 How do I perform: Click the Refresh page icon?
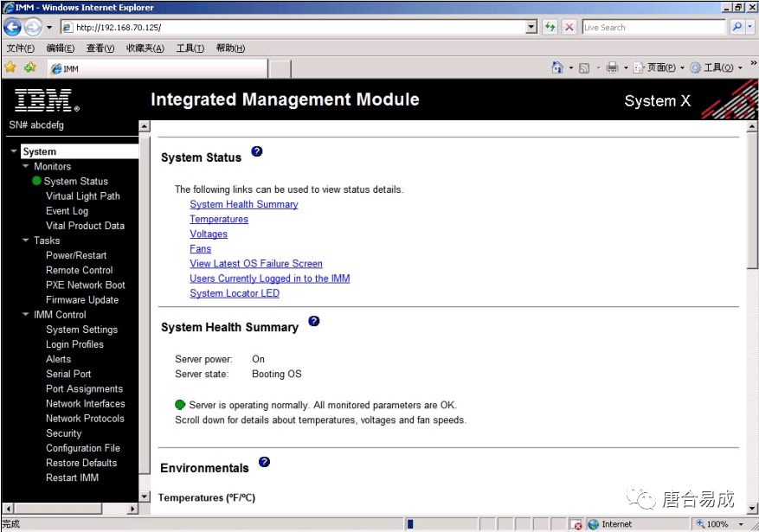click(x=550, y=27)
